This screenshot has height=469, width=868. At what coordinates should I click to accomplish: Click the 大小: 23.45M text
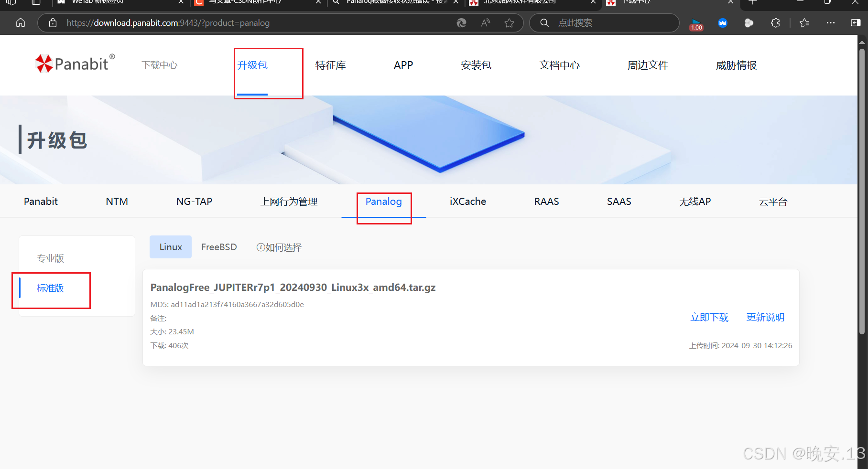172,331
